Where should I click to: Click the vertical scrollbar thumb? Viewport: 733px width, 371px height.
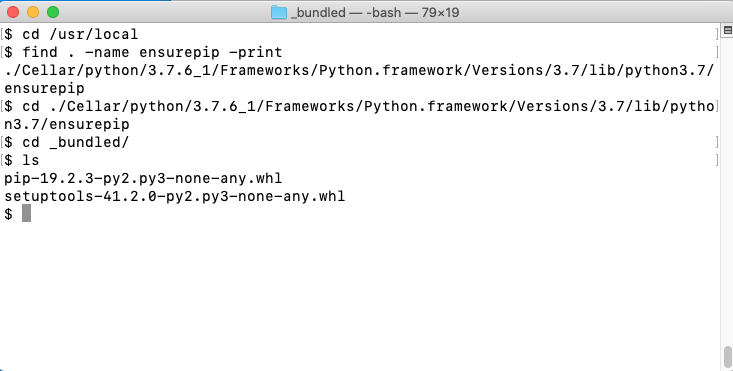(727, 357)
